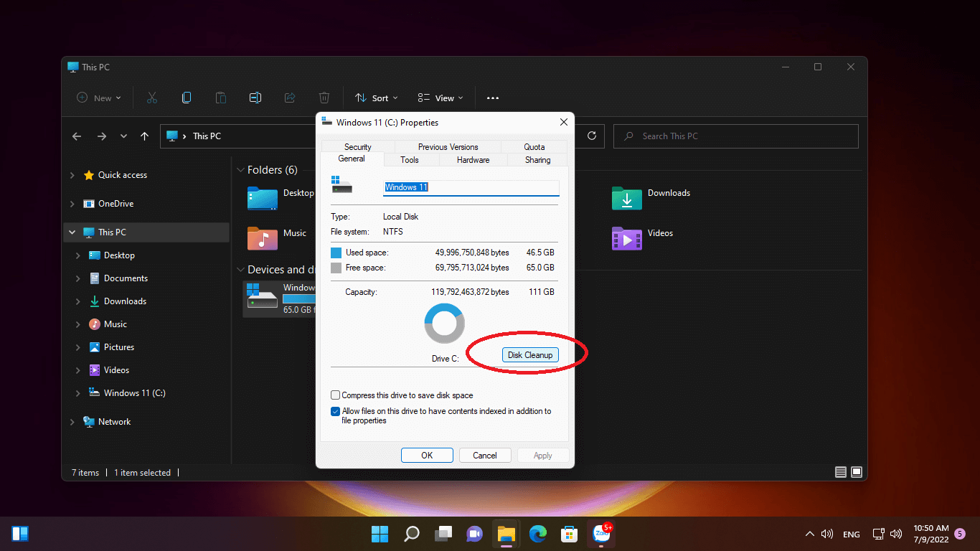Click the Search This PC box
Viewport: 980px width, 551px height.
(x=736, y=136)
